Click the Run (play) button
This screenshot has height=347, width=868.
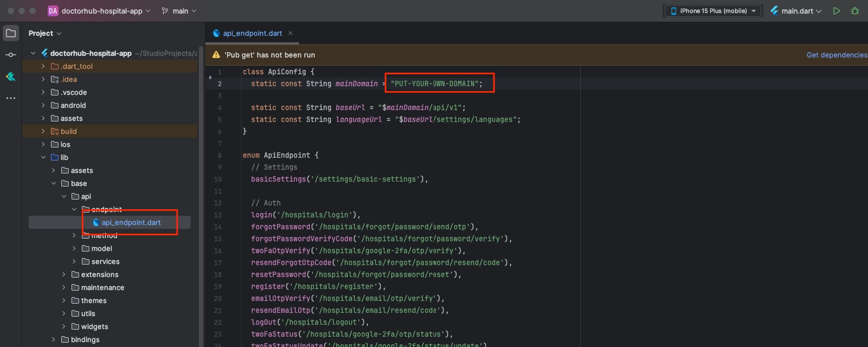click(x=837, y=11)
